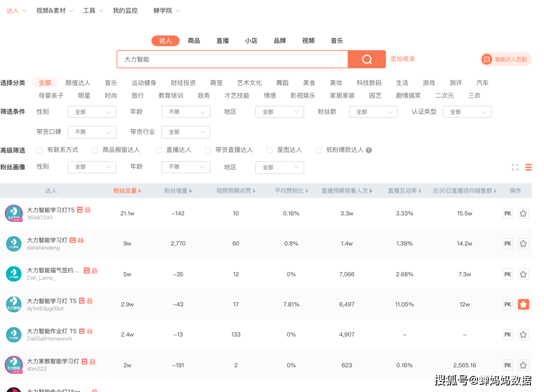
Task: Switch to list view layout icon
Action: pyautogui.click(x=528, y=167)
